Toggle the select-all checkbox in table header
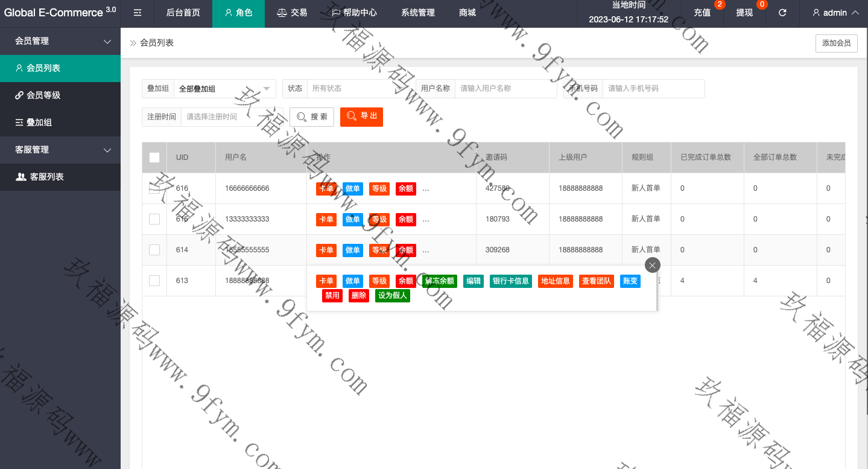Image resolution: width=868 pixels, height=469 pixels. click(x=154, y=158)
